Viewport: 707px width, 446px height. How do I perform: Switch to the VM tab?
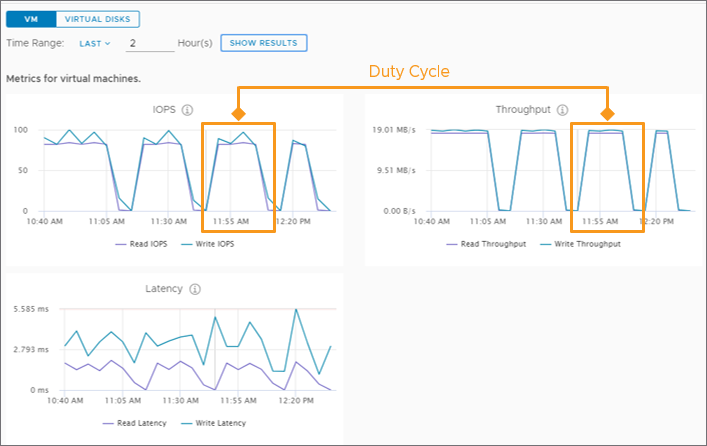(x=31, y=19)
